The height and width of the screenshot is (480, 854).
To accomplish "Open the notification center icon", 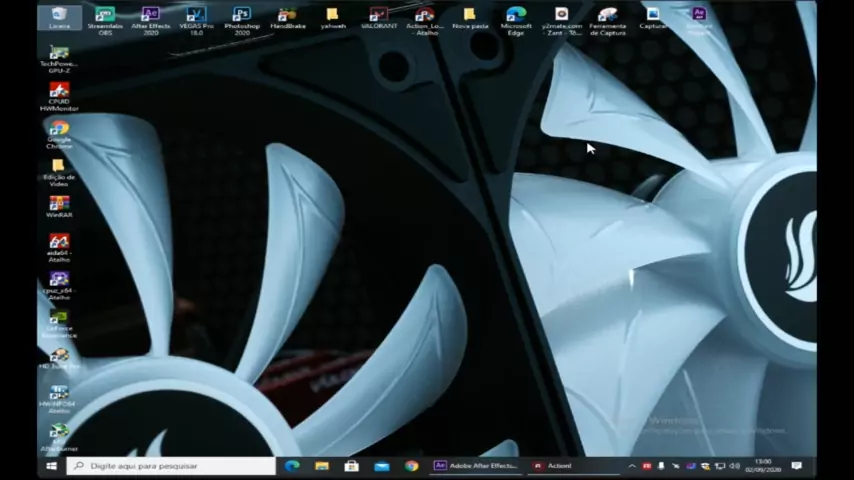I will pyautogui.click(x=796, y=466).
